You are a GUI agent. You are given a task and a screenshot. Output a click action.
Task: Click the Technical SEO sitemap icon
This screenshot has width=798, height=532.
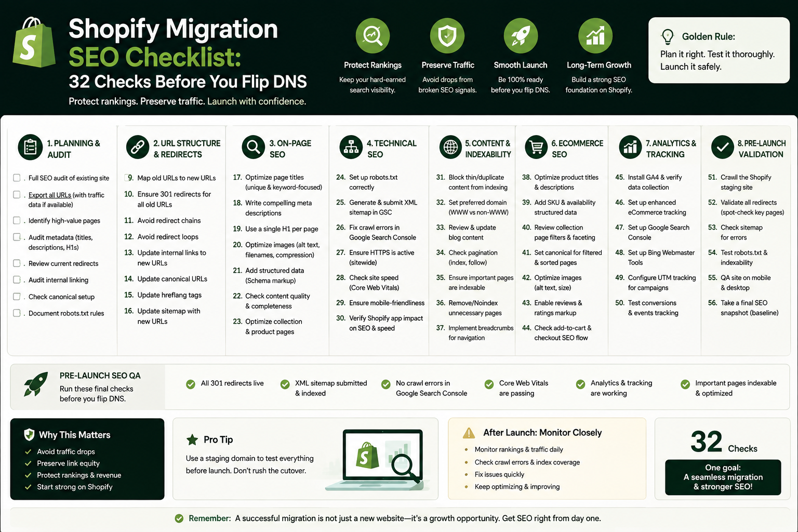[x=351, y=148]
